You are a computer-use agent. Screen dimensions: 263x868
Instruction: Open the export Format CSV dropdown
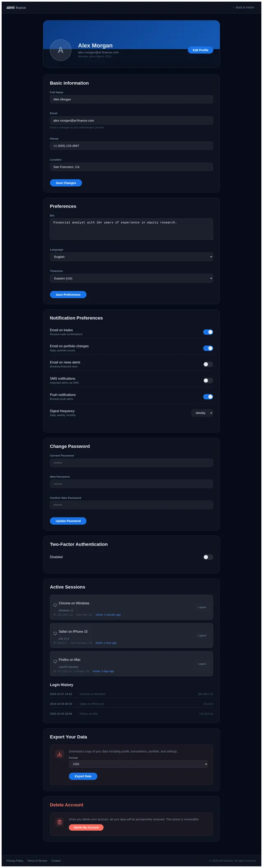coord(138,764)
